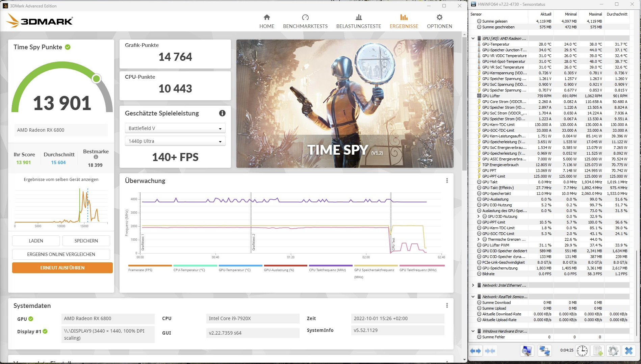
Task: Expand the GPU D3D-Nutzung subgroup
Action: click(479, 216)
